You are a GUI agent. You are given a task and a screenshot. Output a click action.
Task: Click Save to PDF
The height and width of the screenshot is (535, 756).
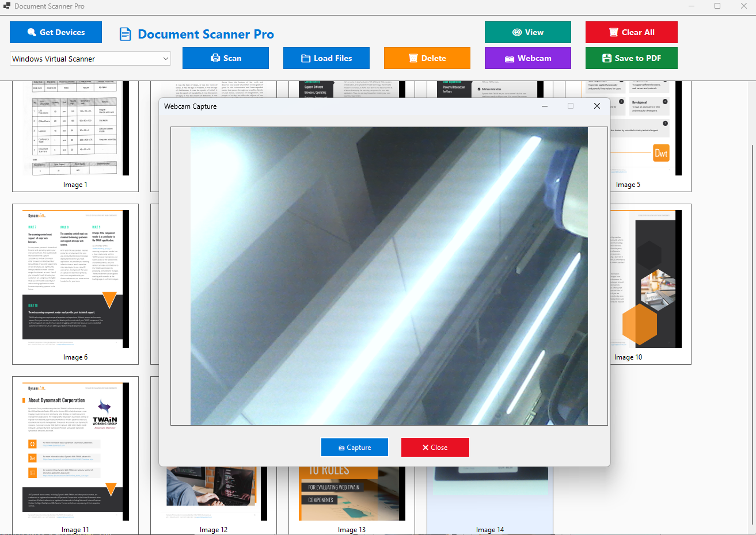[x=631, y=58]
